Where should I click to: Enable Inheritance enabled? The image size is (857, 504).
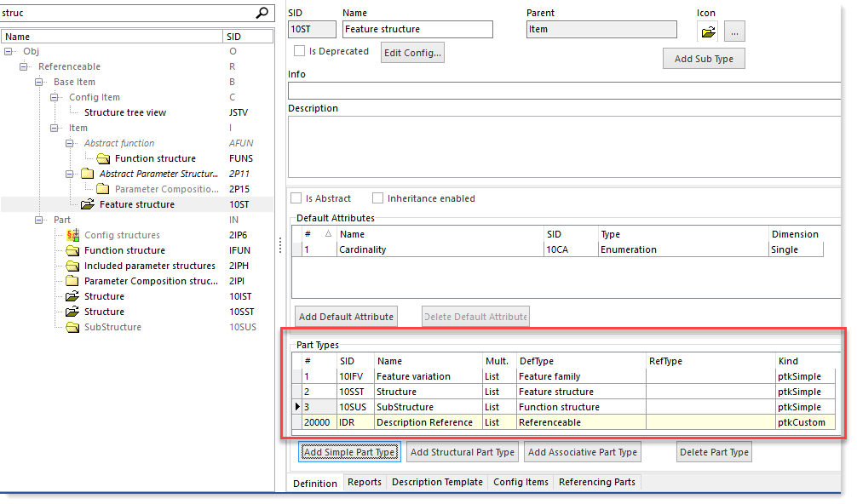click(x=377, y=198)
